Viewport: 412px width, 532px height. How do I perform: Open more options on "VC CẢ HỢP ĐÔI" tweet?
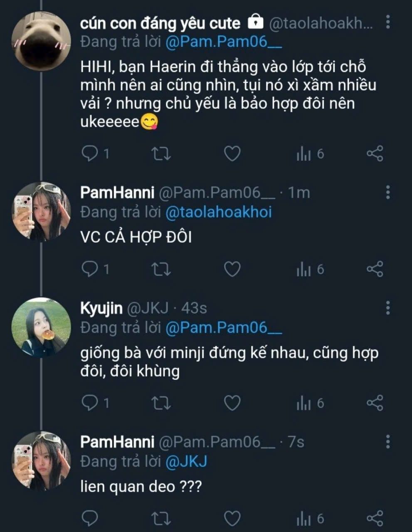pos(387,192)
